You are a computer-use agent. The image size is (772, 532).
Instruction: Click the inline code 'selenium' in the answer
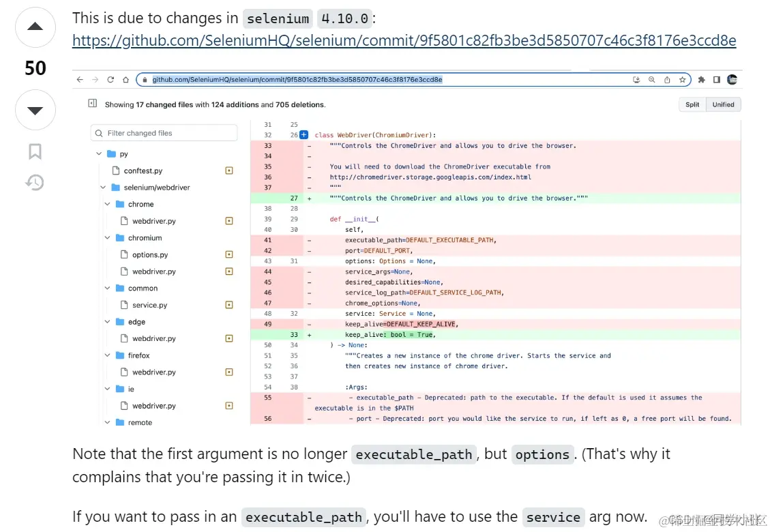278,18
